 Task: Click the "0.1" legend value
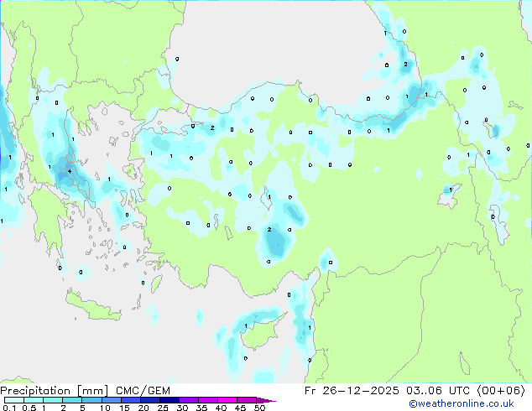(x=9, y=408)
